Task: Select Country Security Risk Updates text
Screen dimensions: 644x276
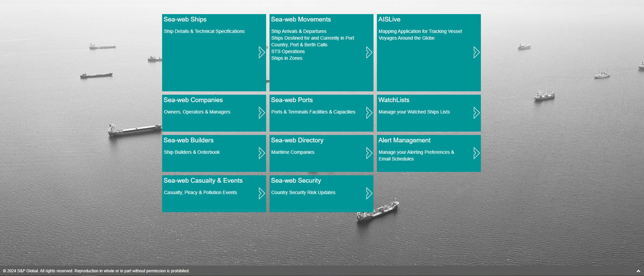Action: 303,192
